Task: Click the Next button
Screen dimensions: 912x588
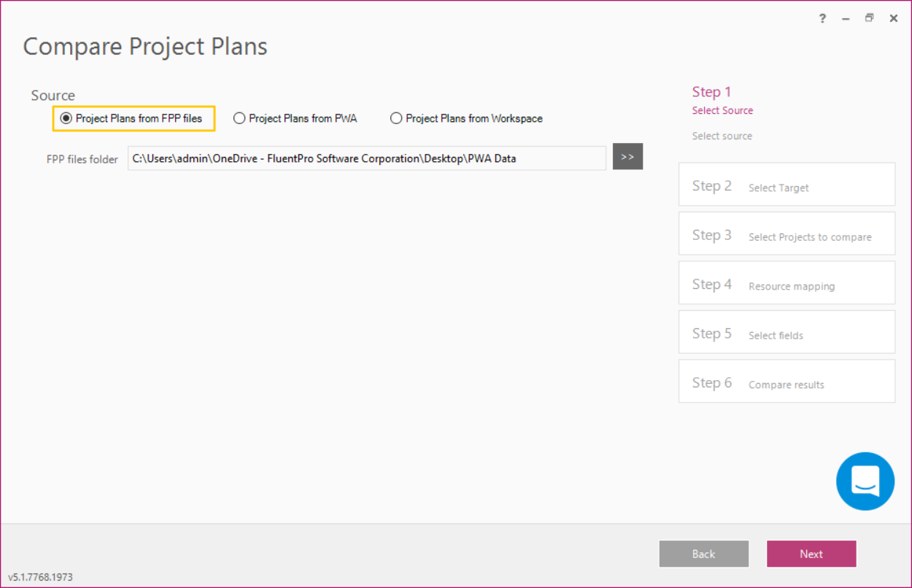Action: (811, 554)
